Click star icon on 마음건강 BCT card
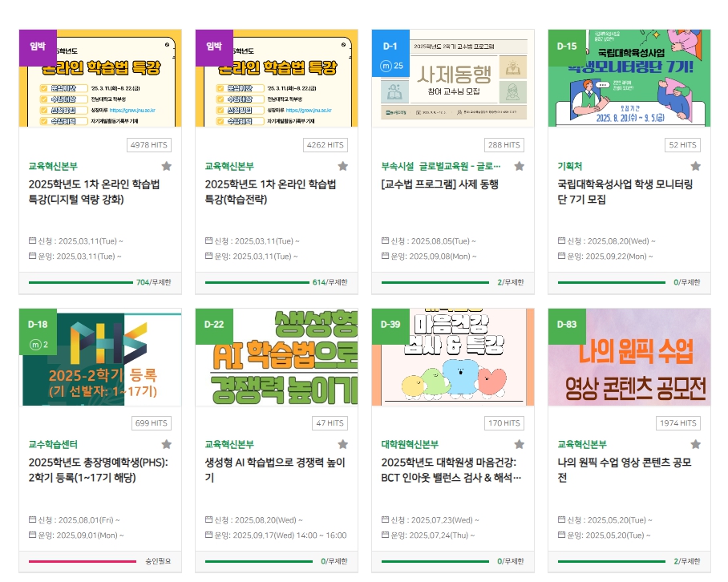The width and height of the screenshot is (728, 582). coord(520,445)
